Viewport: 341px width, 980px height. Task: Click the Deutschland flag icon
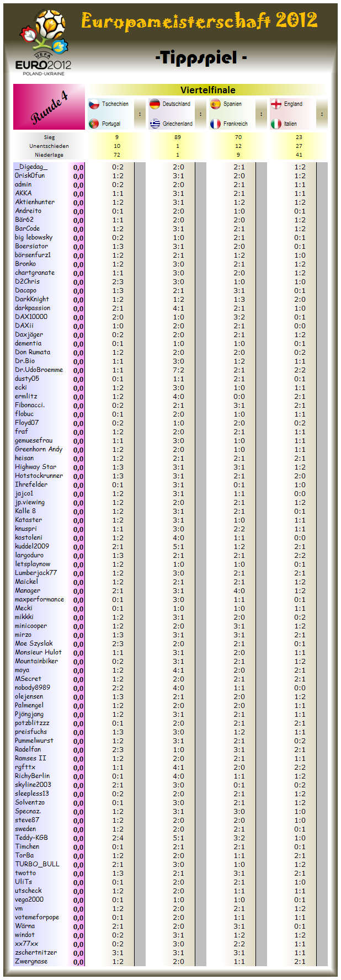tap(154, 104)
